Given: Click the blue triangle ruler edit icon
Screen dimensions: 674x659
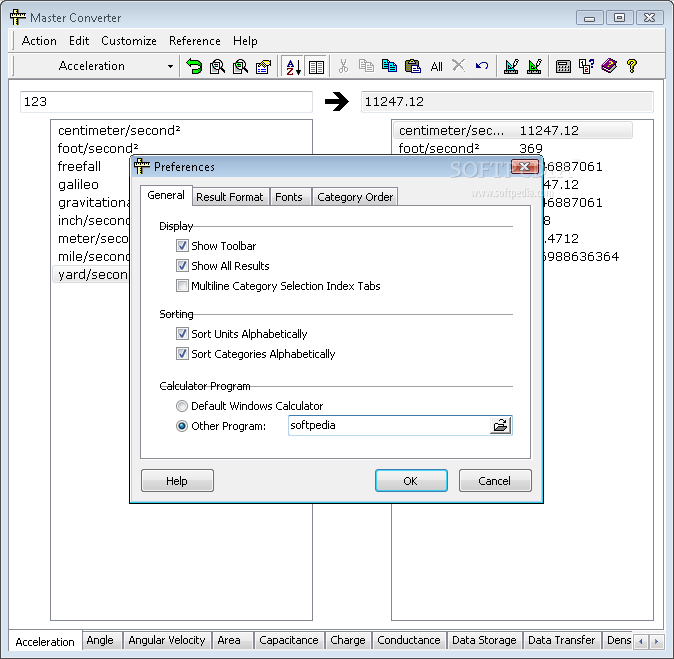Looking at the screenshot, I should pyautogui.click(x=511, y=66).
